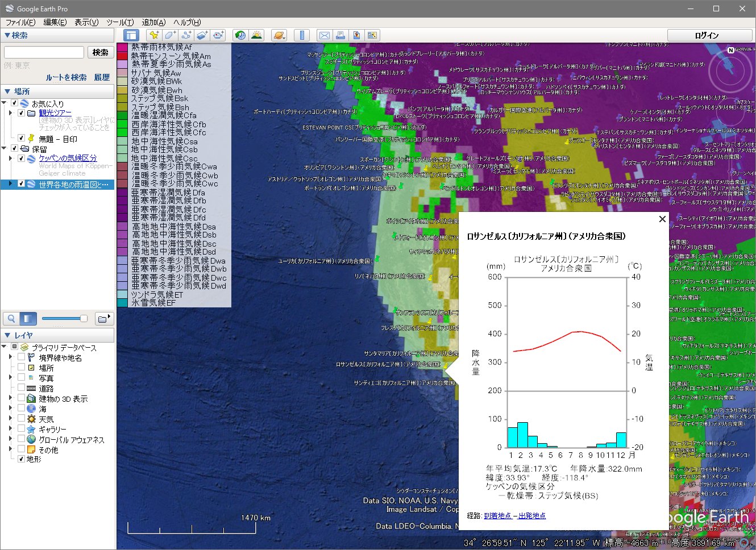Expand the 天気 layer
Image resolution: width=756 pixels, height=550 pixels.
[10, 419]
